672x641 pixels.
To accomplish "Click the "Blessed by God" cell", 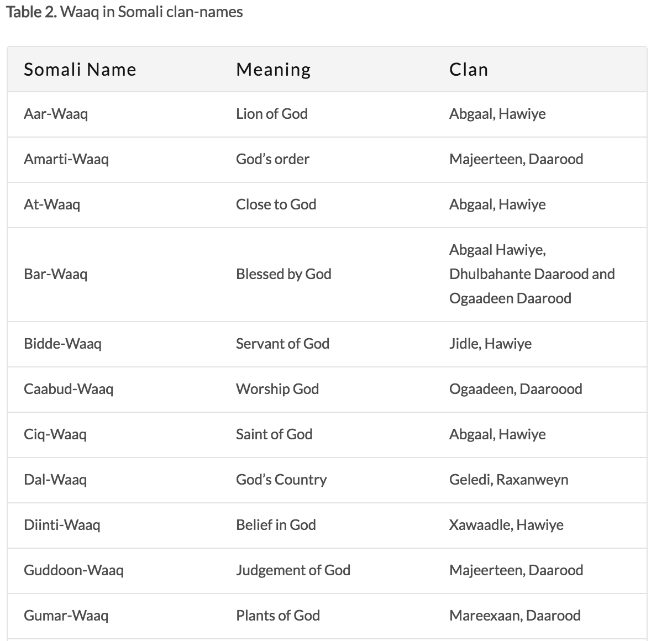I will point(283,274).
